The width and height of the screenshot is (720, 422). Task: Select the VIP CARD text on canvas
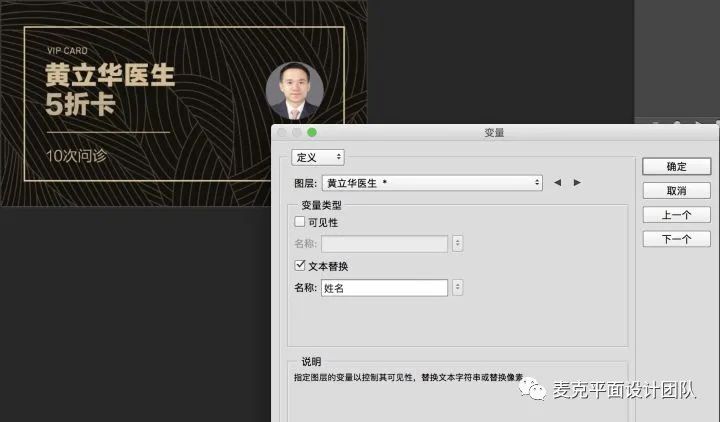coord(67,51)
